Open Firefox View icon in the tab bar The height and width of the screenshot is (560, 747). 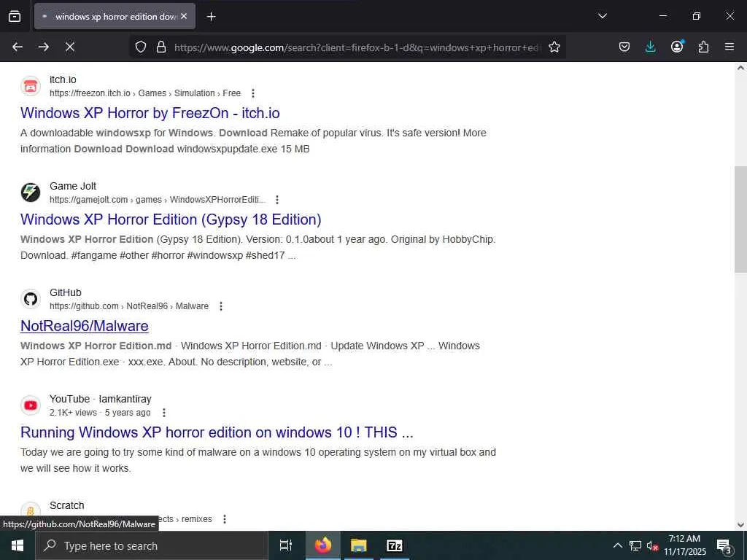(x=15, y=16)
